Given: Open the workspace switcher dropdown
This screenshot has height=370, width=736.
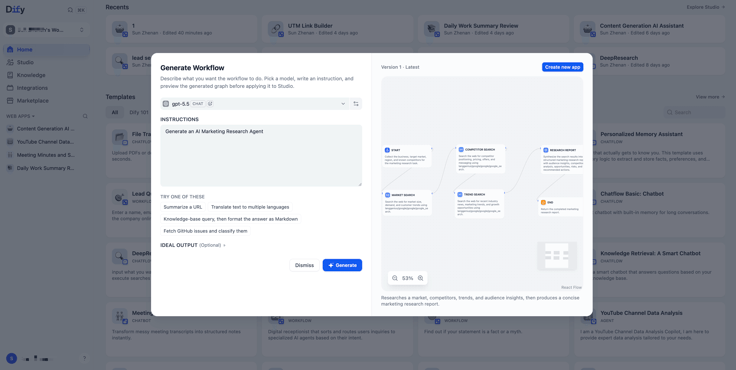Looking at the screenshot, I should (46, 30).
